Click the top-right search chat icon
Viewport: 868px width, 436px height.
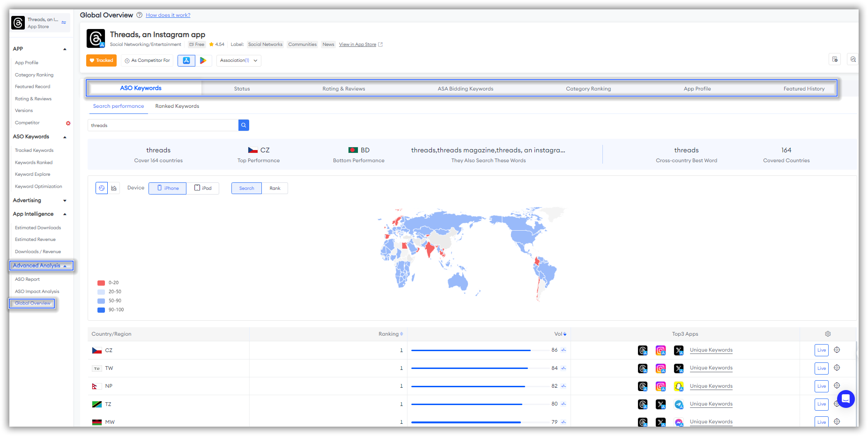tap(853, 59)
